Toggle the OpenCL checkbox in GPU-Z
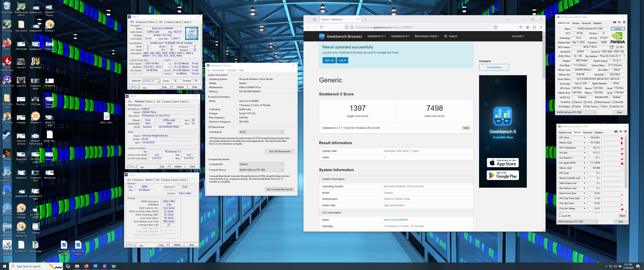This screenshot has width=644, height=270. point(573,102)
